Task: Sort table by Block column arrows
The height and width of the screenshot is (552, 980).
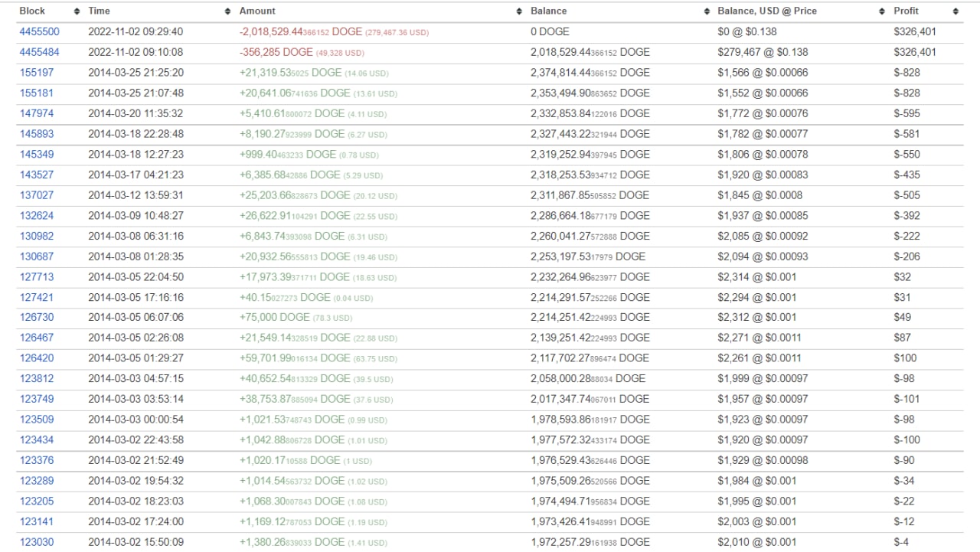Action: [76, 11]
